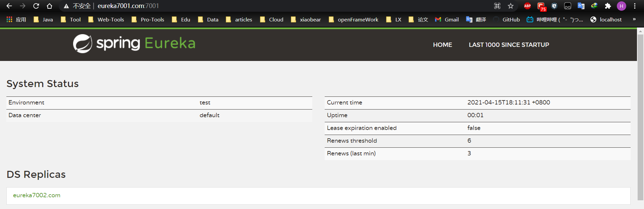Open the Web-Tools bookmark folder
Screen dimensions: 644x209
(x=106, y=19)
